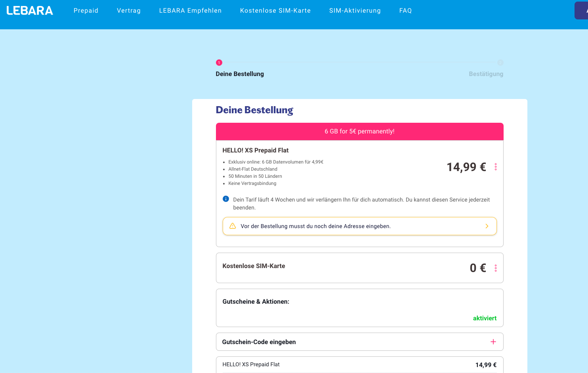Click the dark blue button at top right
Image resolution: width=588 pixels, height=373 pixels.
(x=581, y=11)
